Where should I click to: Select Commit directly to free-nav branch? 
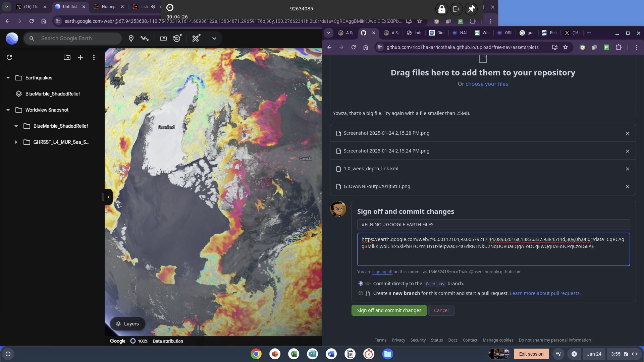point(361,284)
